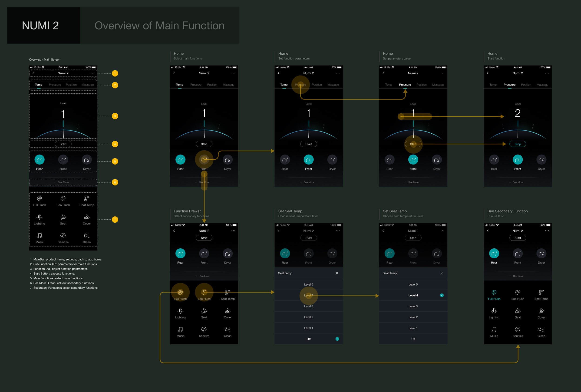Collapse See Less in Function Drawer screen
The height and width of the screenshot is (392, 581).
(x=202, y=276)
